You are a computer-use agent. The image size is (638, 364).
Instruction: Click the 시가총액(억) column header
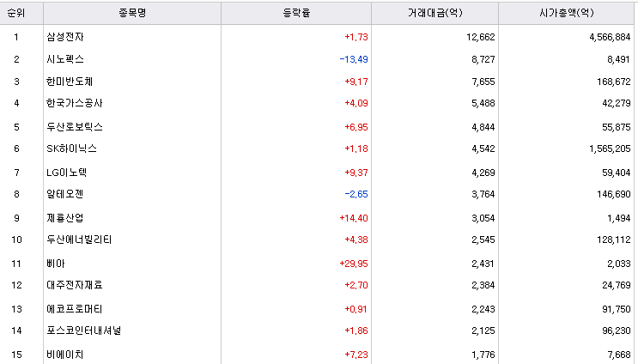pyautogui.click(x=567, y=13)
